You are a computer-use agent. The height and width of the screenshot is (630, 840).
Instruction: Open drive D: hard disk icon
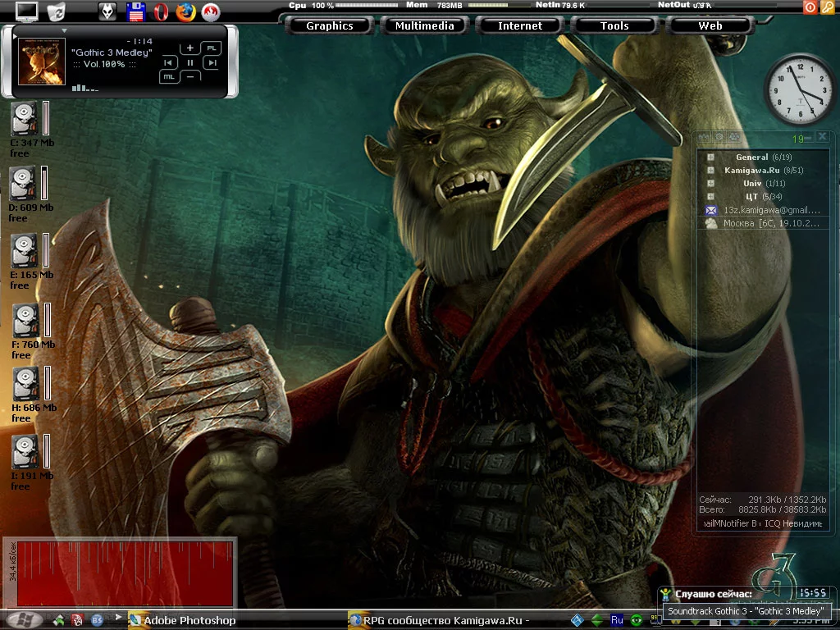point(22,183)
